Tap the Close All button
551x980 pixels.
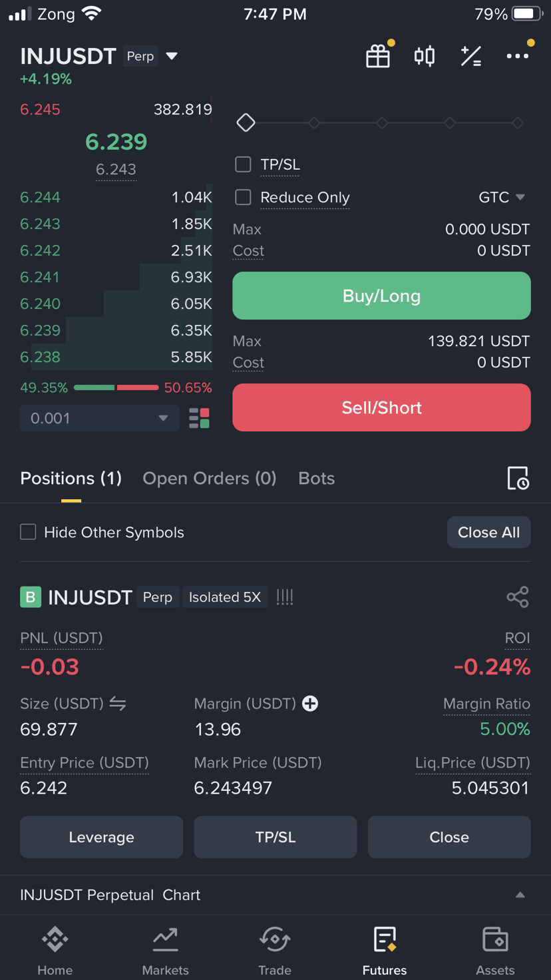click(488, 532)
